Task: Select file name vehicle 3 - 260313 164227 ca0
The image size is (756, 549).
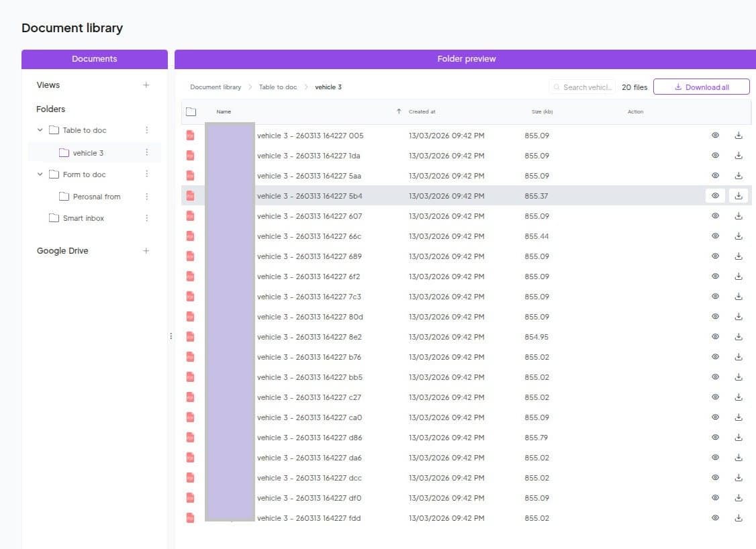Action: [310, 417]
